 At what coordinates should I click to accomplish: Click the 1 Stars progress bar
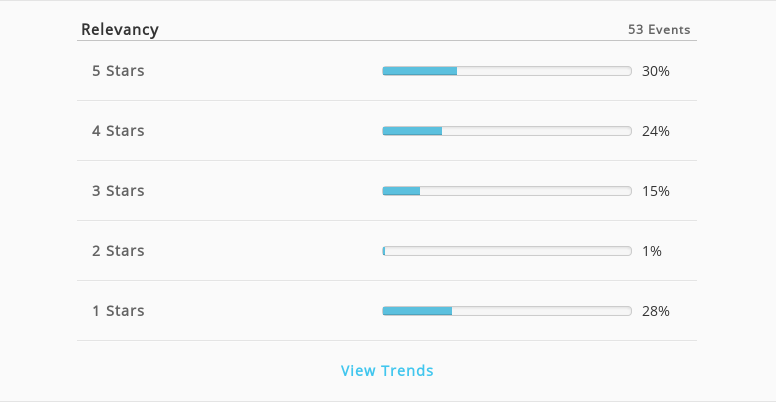click(x=507, y=311)
